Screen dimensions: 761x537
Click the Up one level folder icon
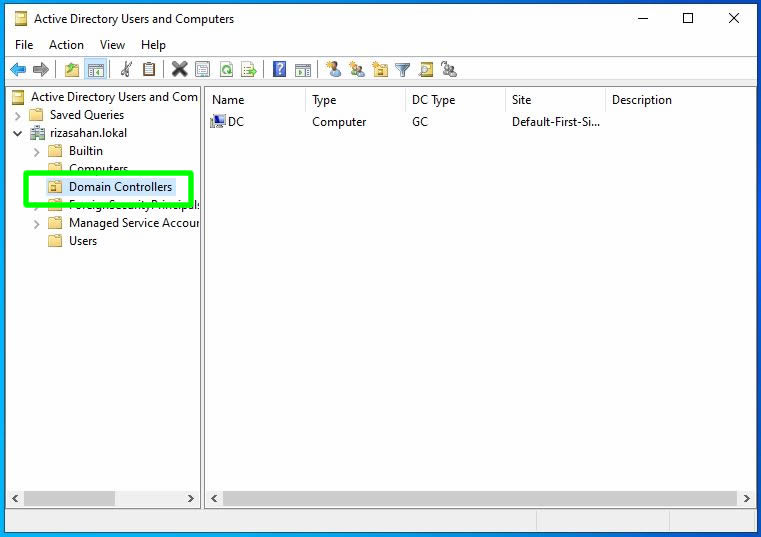tap(71, 69)
